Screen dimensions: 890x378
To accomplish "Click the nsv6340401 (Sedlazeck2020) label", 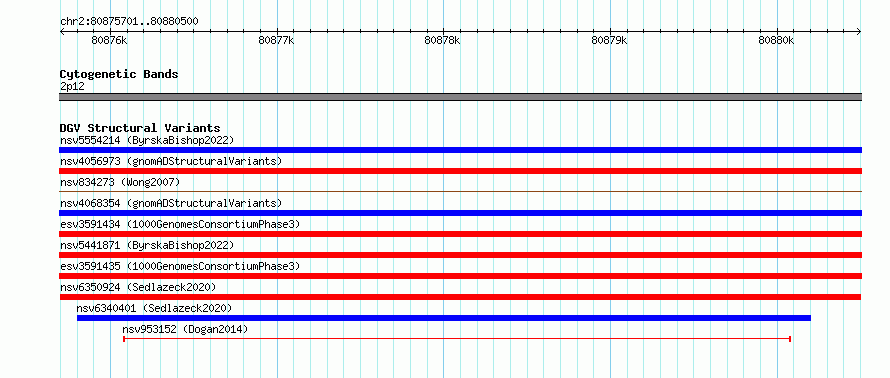I will coord(154,308).
